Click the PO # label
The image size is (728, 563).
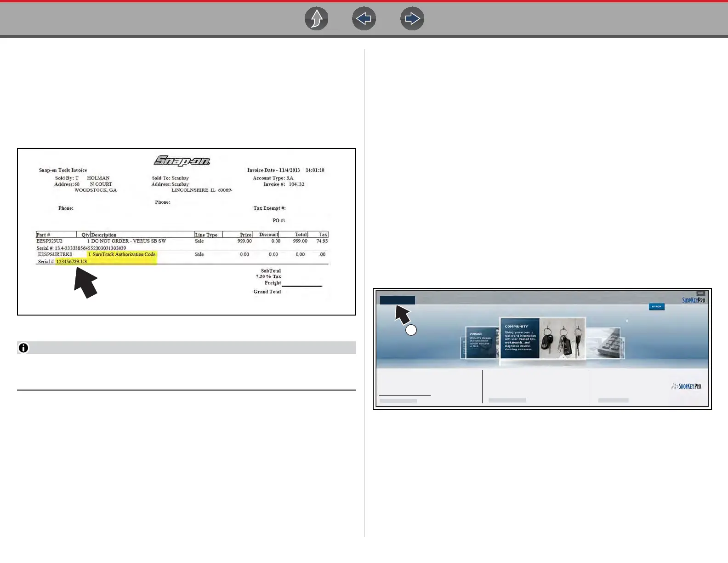click(279, 220)
